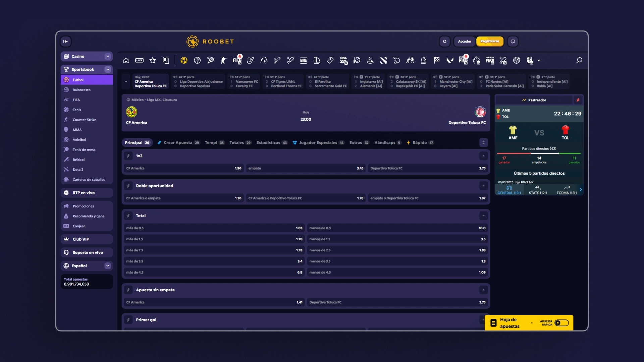Image resolution: width=644 pixels, height=362 pixels.
Task: Open favorites star in sports bar
Action: pyautogui.click(x=153, y=60)
